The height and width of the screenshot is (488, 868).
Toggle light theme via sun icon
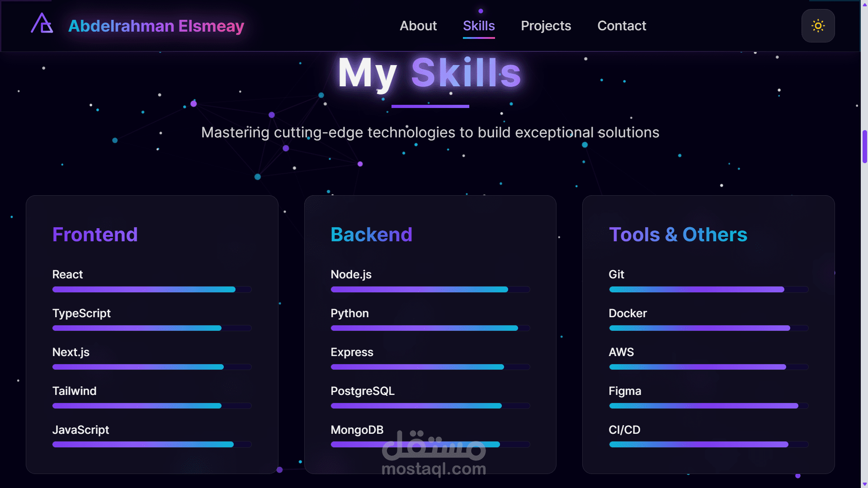pos(818,26)
